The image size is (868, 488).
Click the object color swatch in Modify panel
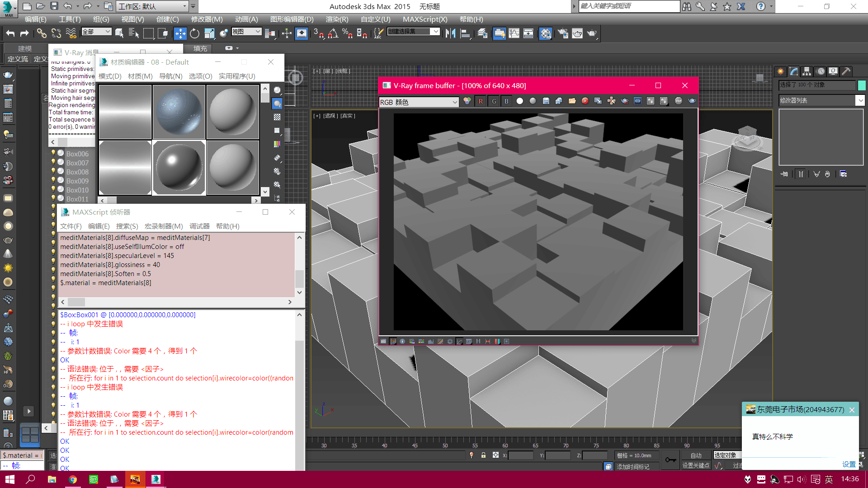pos(862,85)
